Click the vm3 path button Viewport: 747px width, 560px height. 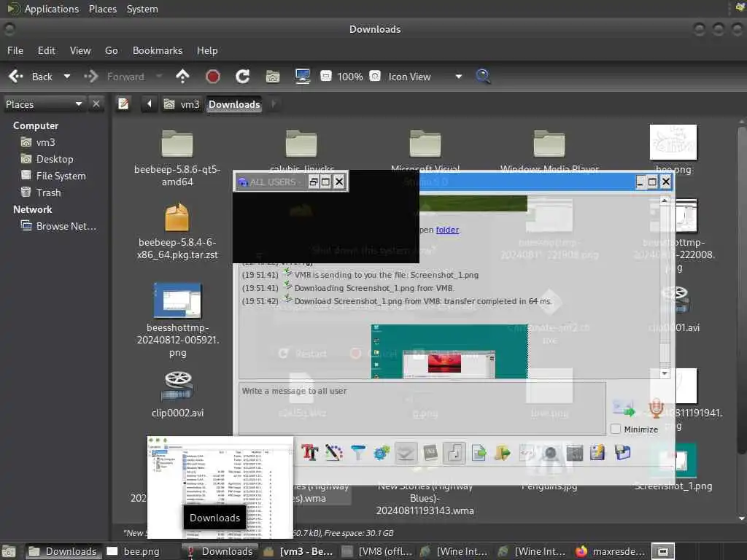click(182, 104)
